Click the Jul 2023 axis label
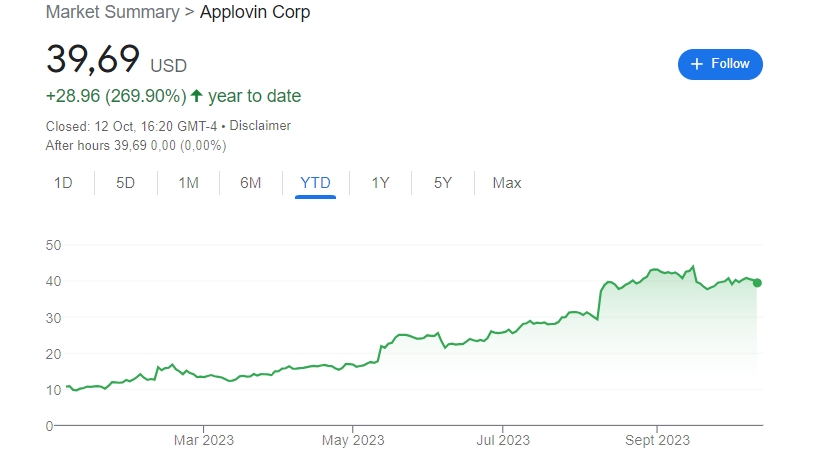This screenshot has width=823, height=455. point(502,439)
